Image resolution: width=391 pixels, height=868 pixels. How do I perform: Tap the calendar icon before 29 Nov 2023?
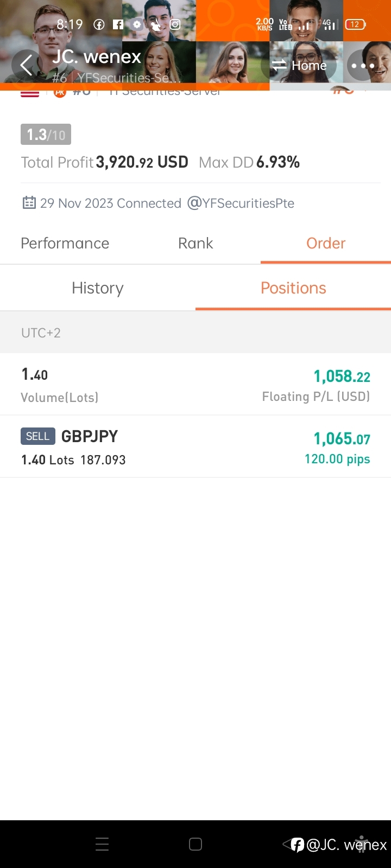29,203
